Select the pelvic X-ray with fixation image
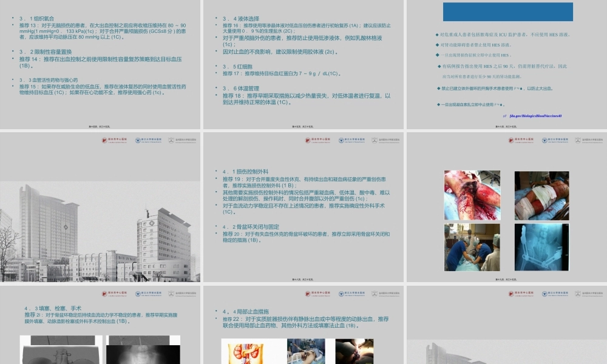607x364 pixels. tap(541, 247)
